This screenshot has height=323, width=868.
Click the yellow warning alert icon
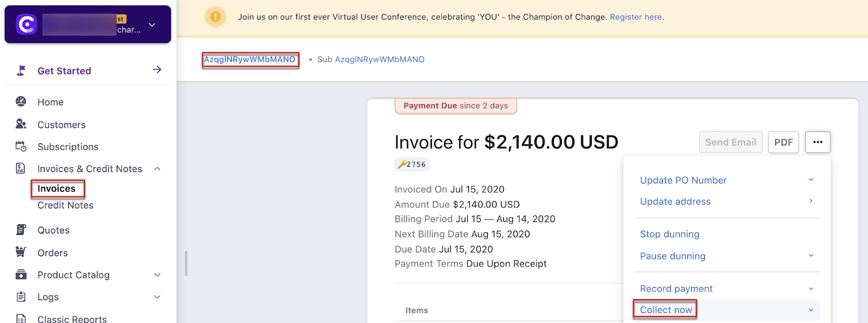(x=215, y=17)
